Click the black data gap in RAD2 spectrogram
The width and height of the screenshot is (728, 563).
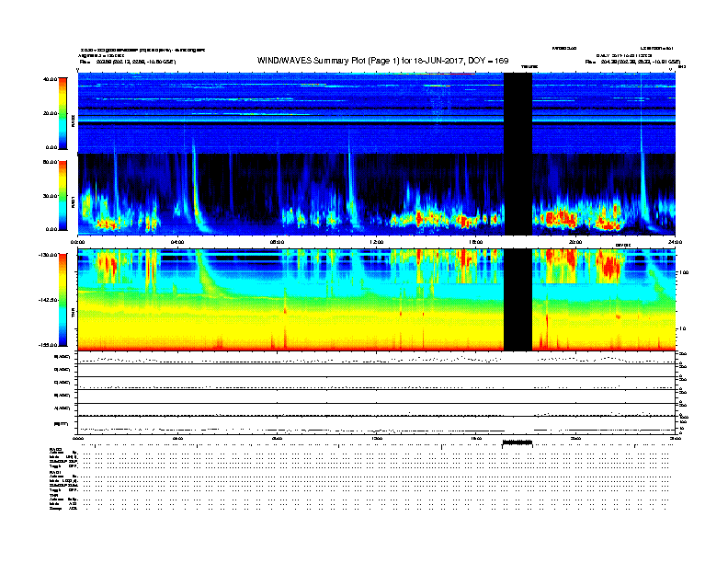pos(518,113)
